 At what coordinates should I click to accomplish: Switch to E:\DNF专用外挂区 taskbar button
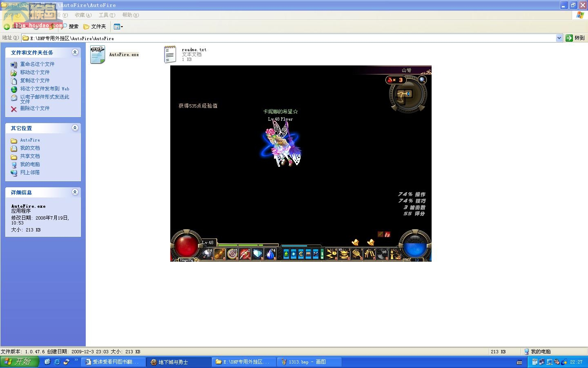(x=244, y=362)
